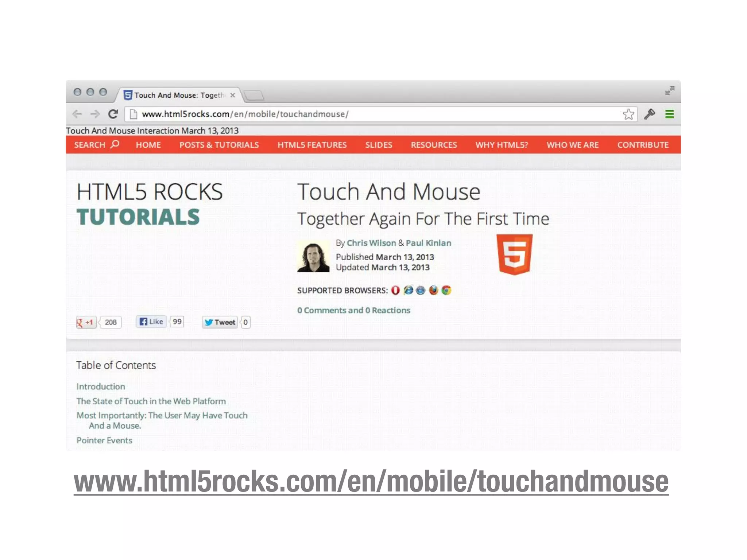This screenshot has width=747, height=560.
Task: Click the HTML5 favicon on the browser tab
Action: point(128,95)
